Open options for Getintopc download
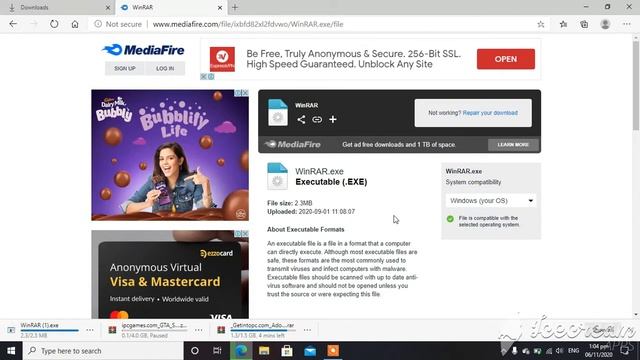The width and height of the screenshot is (640, 360). tap(307, 330)
